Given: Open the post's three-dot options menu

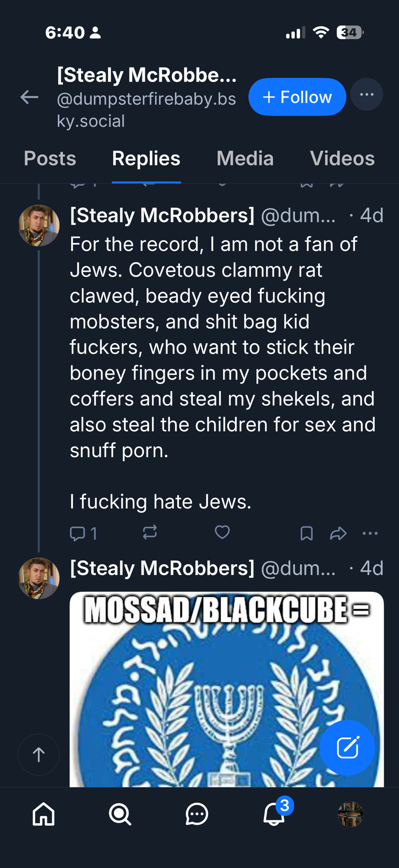Looking at the screenshot, I should [370, 533].
